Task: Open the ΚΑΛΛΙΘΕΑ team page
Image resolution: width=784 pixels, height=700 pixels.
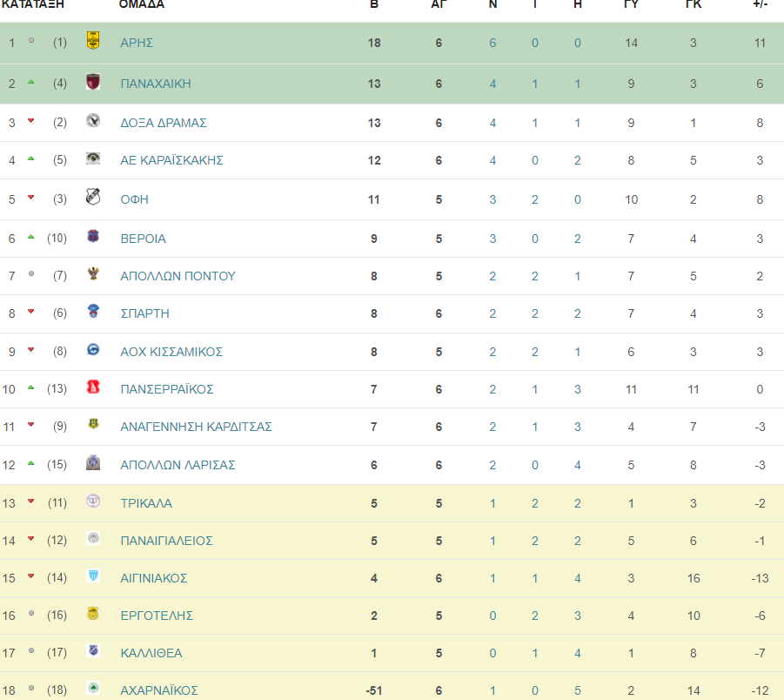Action: pyautogui.click(x=151, y=654)
